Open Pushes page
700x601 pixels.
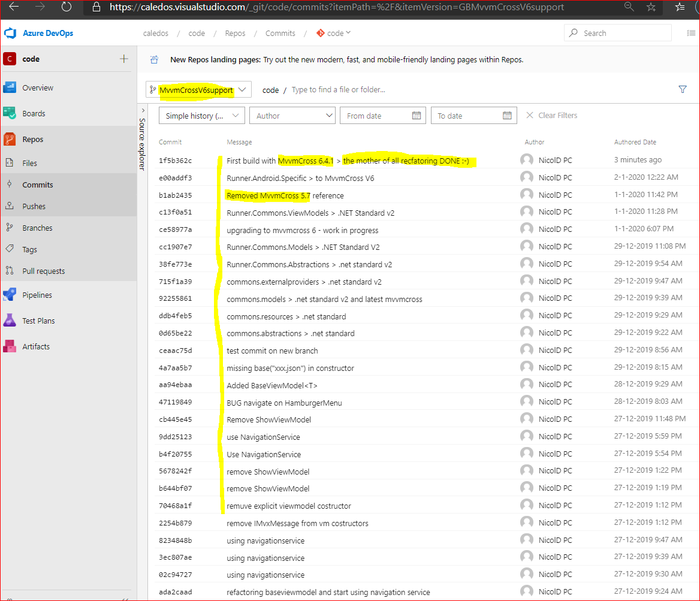34,206
